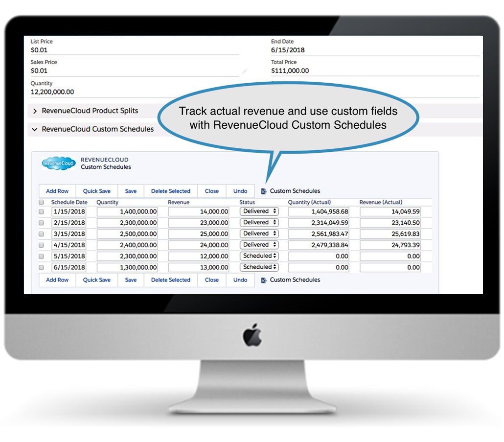
Task: Select the 4/15/2018 row checkbox
Action: pos(41,245)
